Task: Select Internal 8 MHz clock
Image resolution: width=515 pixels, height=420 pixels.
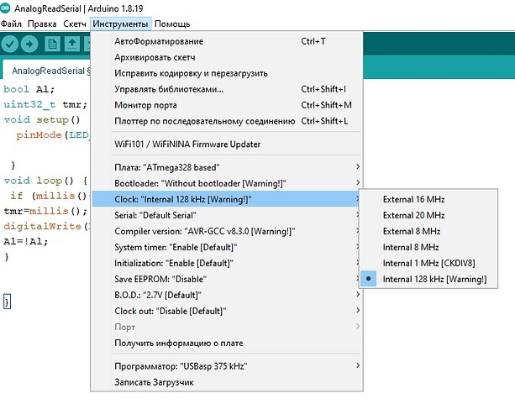Action: (x=428, y=247)
